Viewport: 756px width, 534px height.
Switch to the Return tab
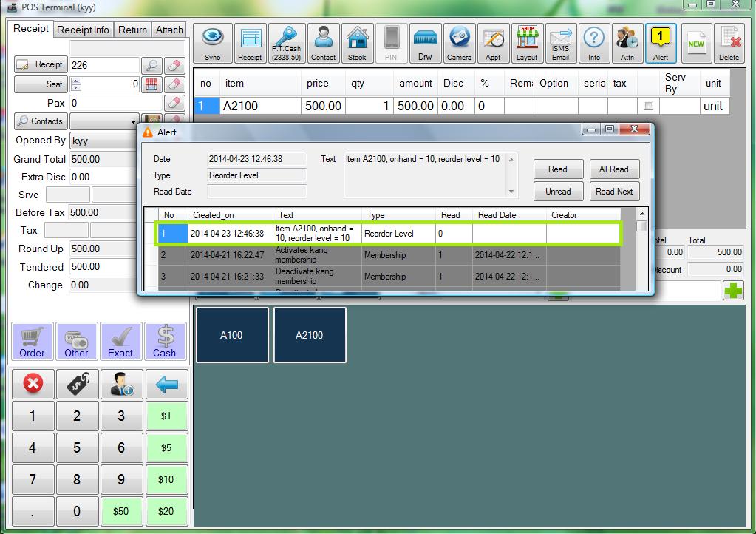pyautogui.click(x=132, y=30)
